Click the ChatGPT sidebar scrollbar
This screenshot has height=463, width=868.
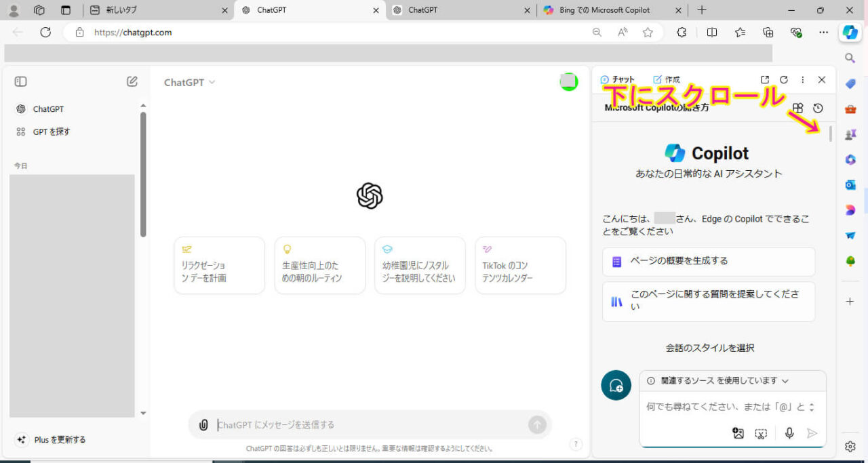point(143,174)
